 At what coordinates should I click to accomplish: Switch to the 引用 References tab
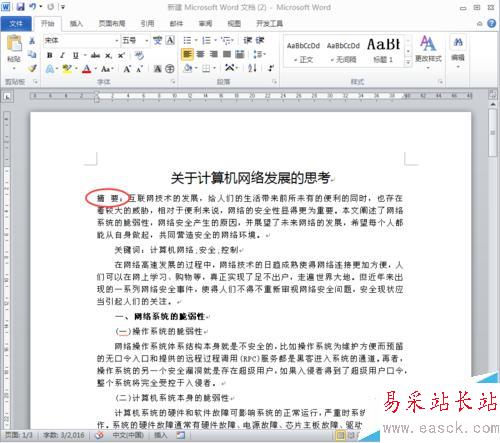(147, 23)
